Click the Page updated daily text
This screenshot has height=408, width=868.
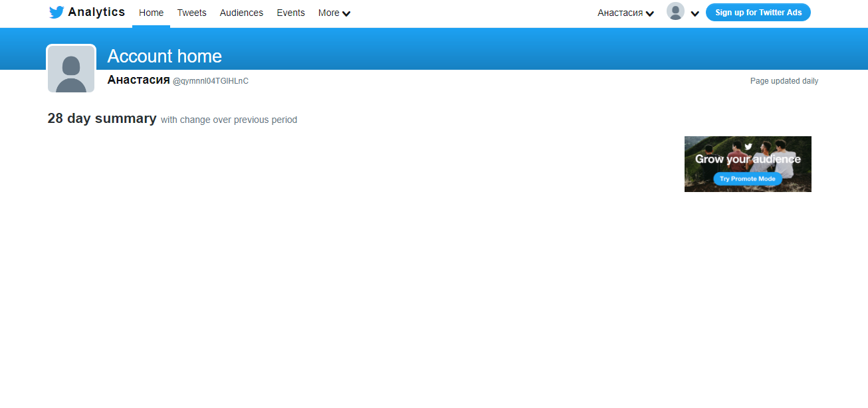784,81
